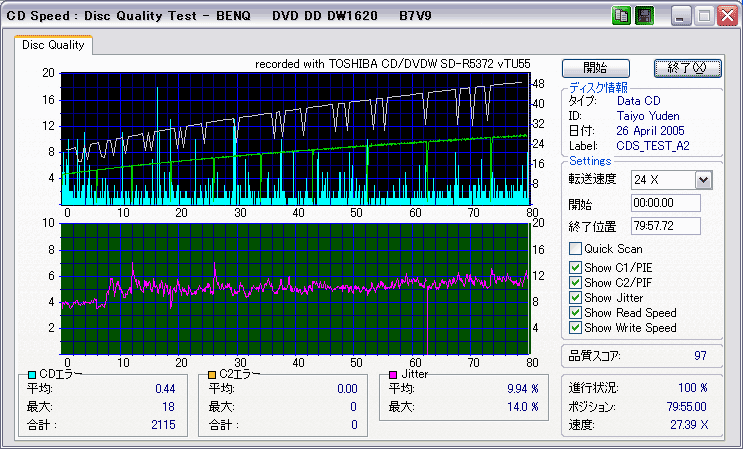Viewport: 743px width, 449px height.
Task: Click the start position 00:00.00 field
Action: click(x=665, y=203)
